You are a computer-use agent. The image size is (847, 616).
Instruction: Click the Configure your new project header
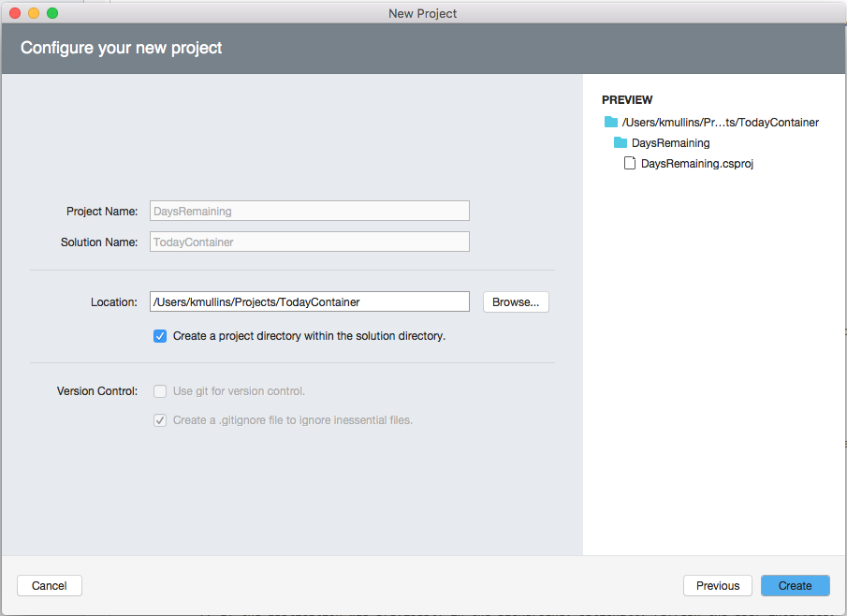[121, 47]
